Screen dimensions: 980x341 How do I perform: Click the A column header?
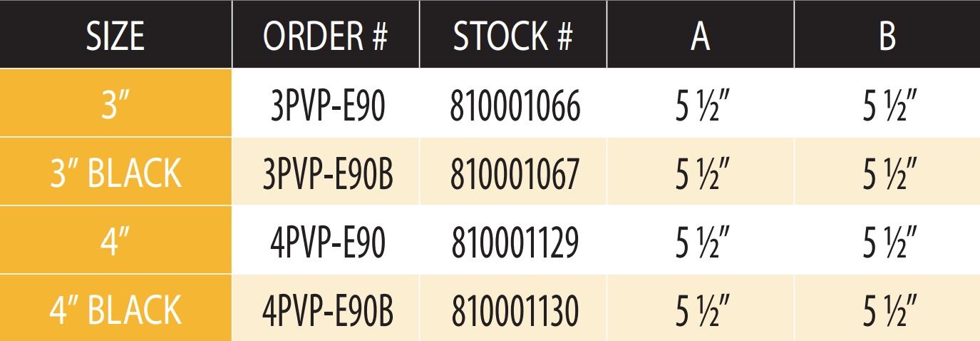(700, 36)
